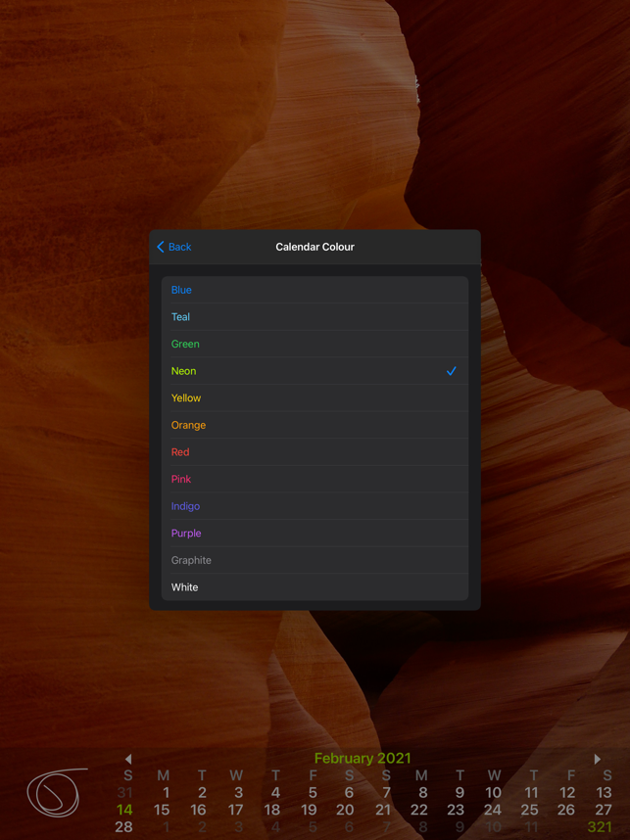Select the Purple colour option
This screenshot has width=630, height=840.
tap(315, 534)
